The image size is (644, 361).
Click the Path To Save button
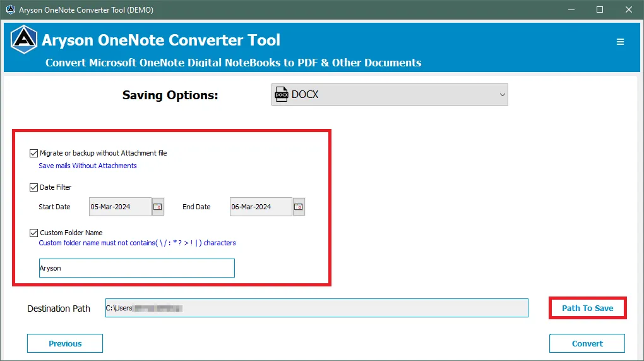pos(587,308)
